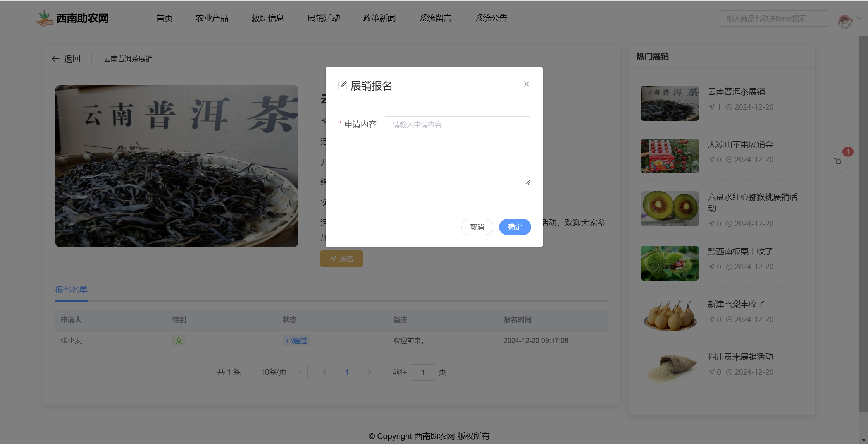Click the 报名 signup button
868x444 pixels.
click(x=341, y=259)
